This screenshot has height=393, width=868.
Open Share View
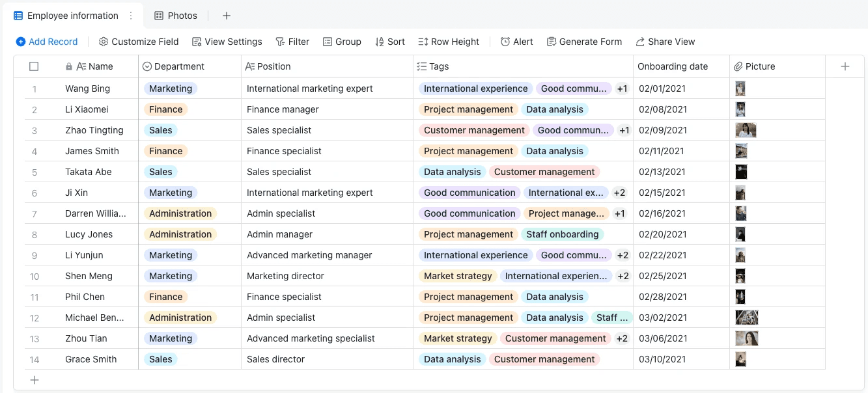coord(665,41)
